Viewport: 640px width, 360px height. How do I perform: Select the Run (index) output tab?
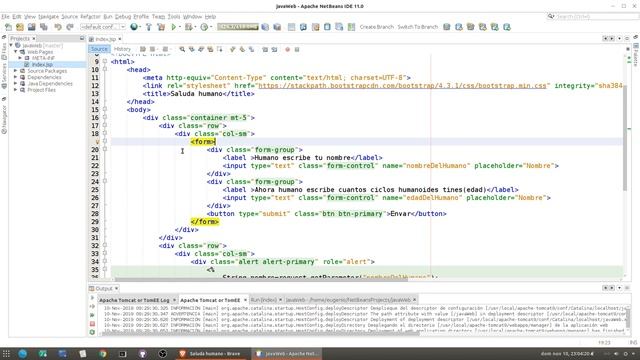[x=263, y=300]
